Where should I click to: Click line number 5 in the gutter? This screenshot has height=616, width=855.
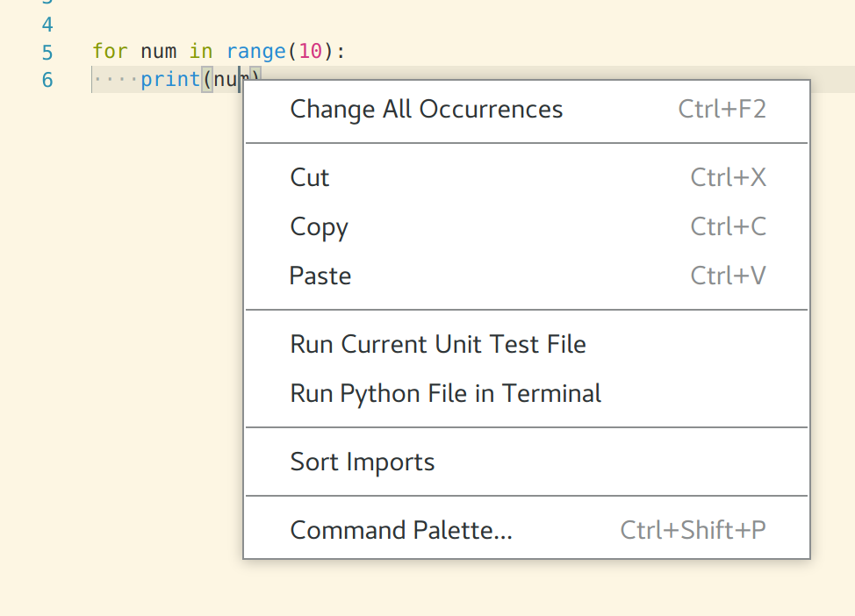tap(47, 52)
